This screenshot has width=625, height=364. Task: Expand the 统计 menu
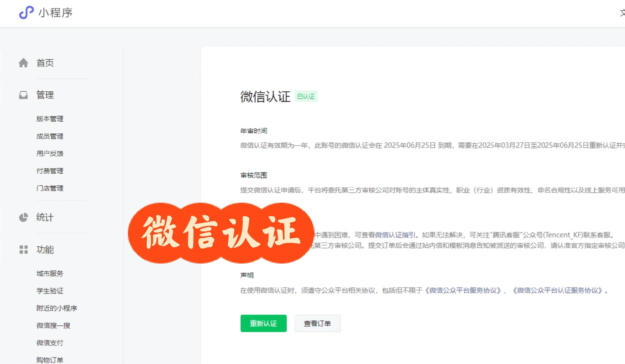point(45,217)
